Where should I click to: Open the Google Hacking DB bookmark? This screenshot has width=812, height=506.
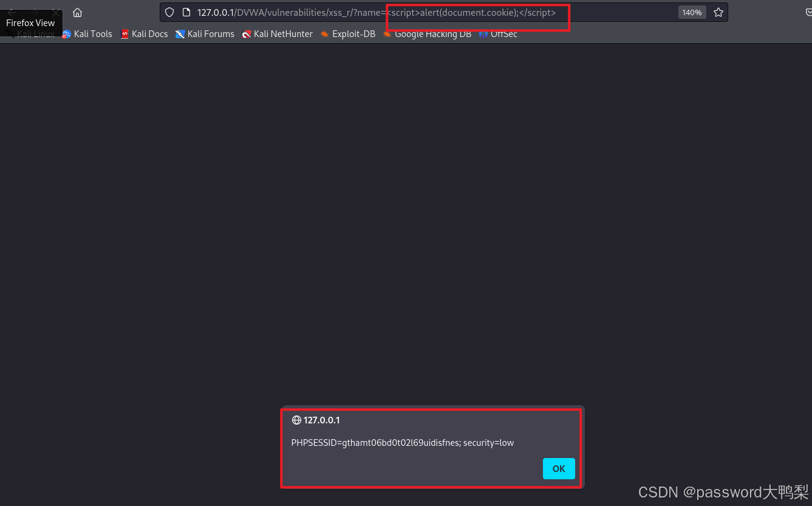pyautogui.click(x=427, y=34)
